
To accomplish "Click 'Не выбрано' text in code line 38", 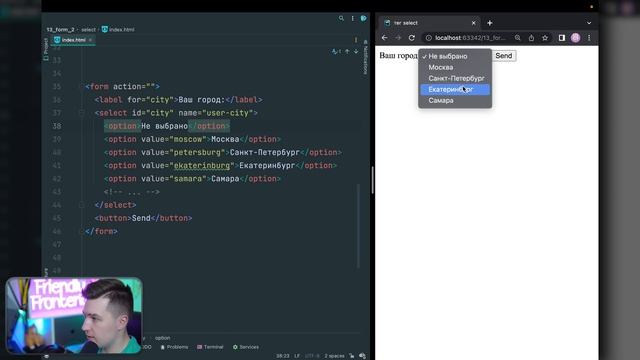I will [164, 126].
